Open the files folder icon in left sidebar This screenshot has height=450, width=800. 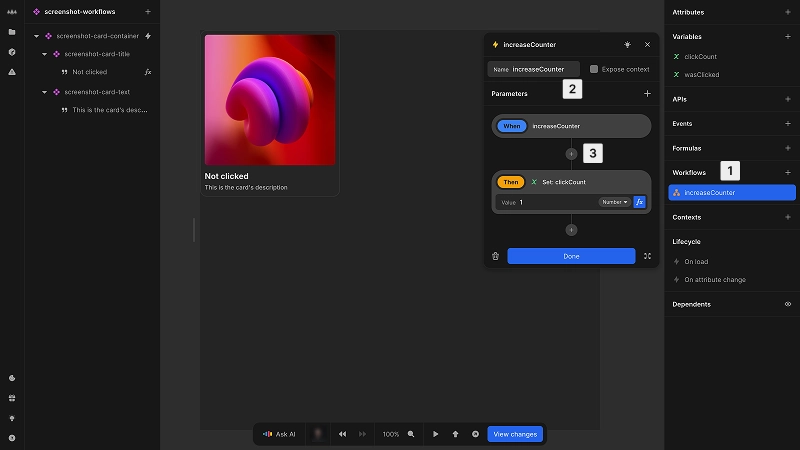[12, 32]
